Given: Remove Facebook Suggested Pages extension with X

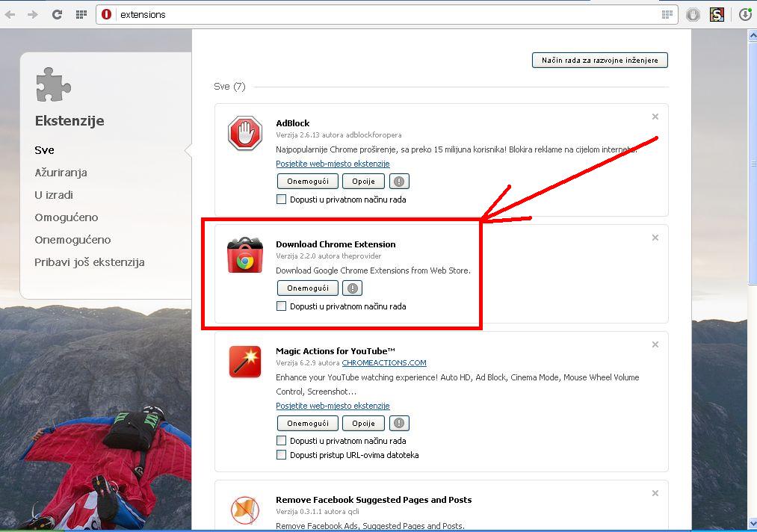Looking at the screenshot, I should click(655, 493).
